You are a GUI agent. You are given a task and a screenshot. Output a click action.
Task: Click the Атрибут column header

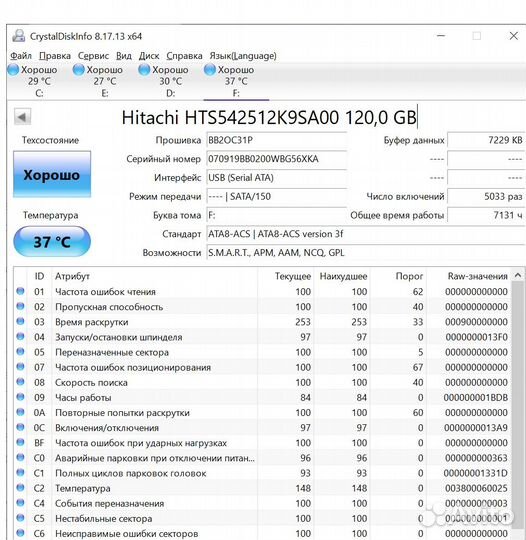pos(155,276)
